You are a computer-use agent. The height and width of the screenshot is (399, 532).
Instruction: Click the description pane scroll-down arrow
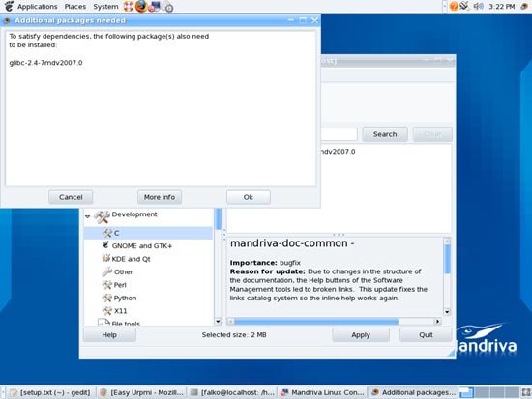coord(447,312)
